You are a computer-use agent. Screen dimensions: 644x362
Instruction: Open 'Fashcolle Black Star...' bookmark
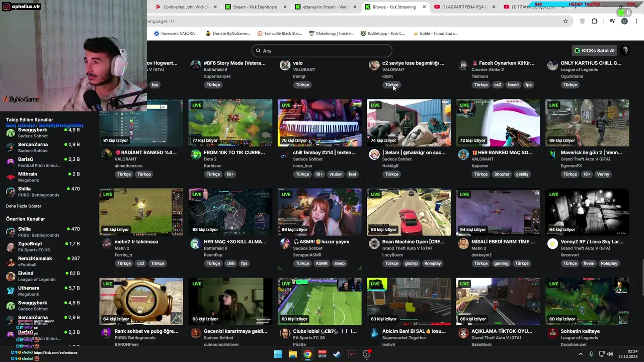coord(279,34)
